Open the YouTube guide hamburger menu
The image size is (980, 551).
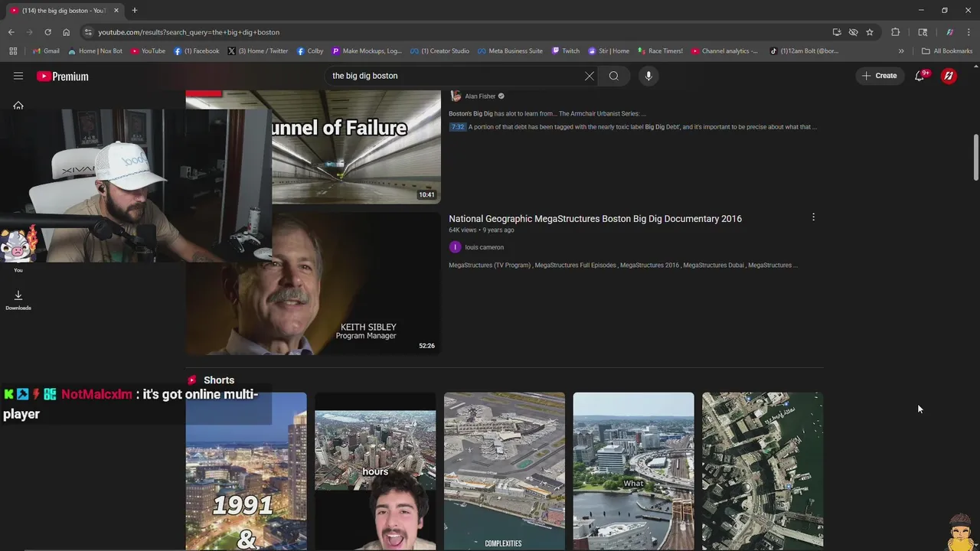coord(18,76)
